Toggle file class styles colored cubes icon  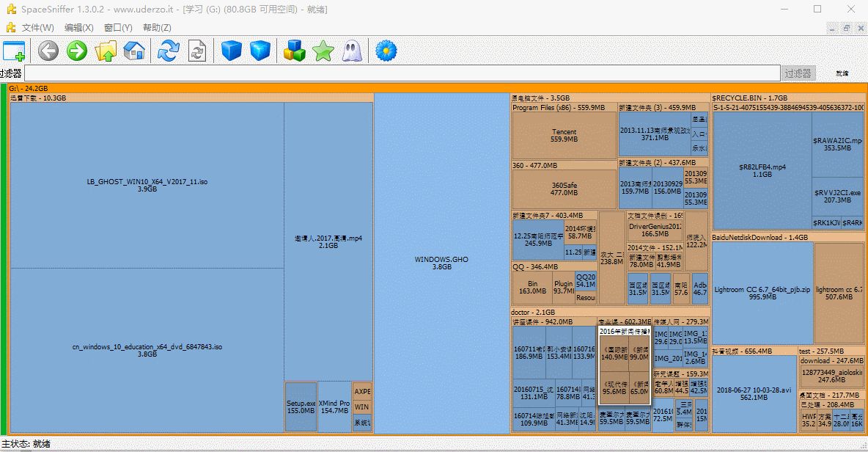coord(295,51)
